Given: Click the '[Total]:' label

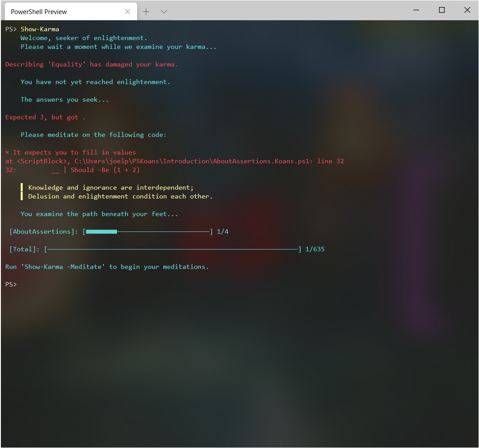Looking at the screenshot, I should [x=25, y=250].
